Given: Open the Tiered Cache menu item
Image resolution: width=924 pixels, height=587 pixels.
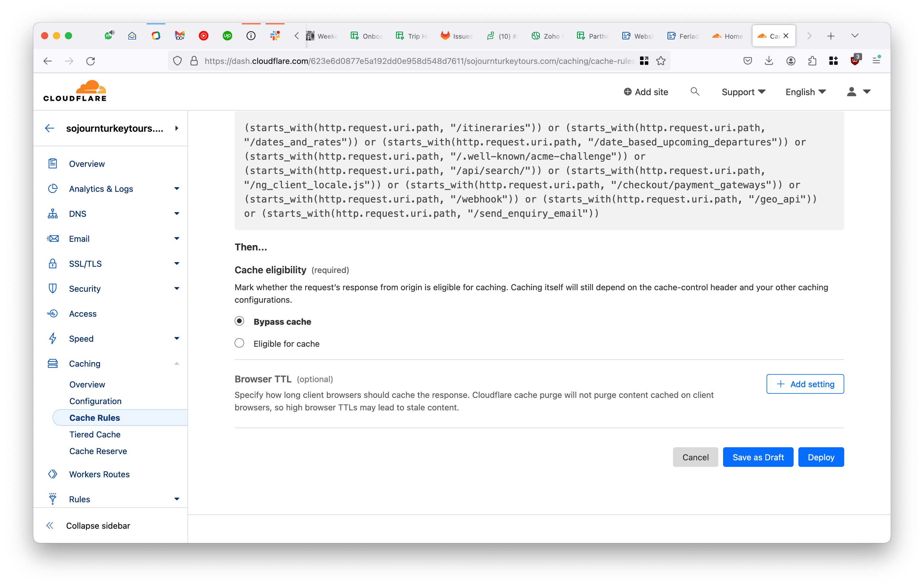Looking at the screenshot, I should tap(95, 434).
